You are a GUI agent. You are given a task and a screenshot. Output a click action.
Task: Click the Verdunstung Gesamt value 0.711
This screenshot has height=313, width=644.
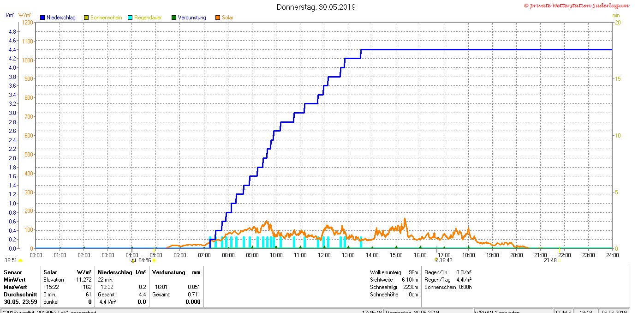194,295
